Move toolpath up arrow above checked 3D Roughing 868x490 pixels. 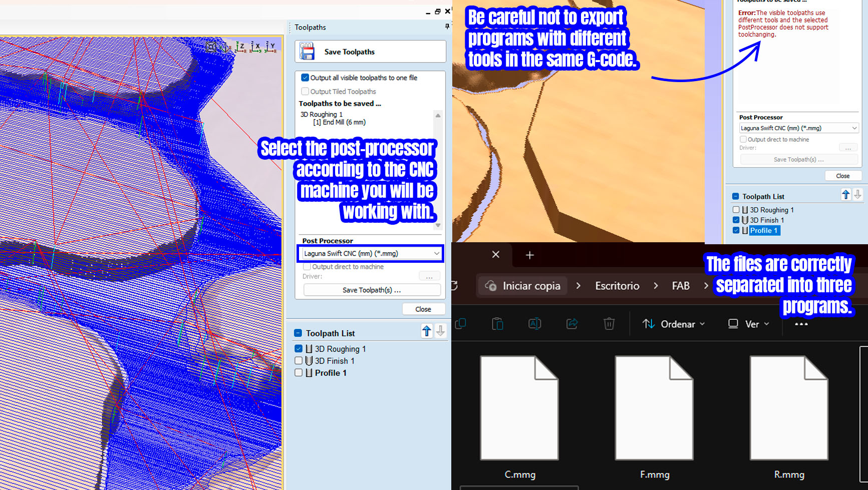click(426, 331)
